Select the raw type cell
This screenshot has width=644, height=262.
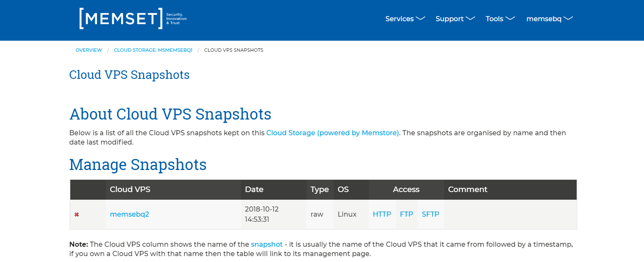tap(320, 215)
